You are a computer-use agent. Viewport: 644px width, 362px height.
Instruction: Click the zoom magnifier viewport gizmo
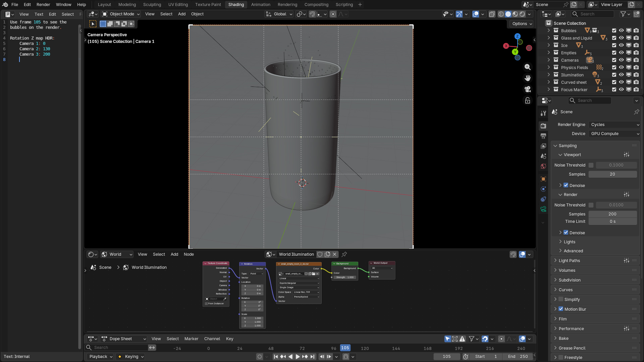point(528,67)
